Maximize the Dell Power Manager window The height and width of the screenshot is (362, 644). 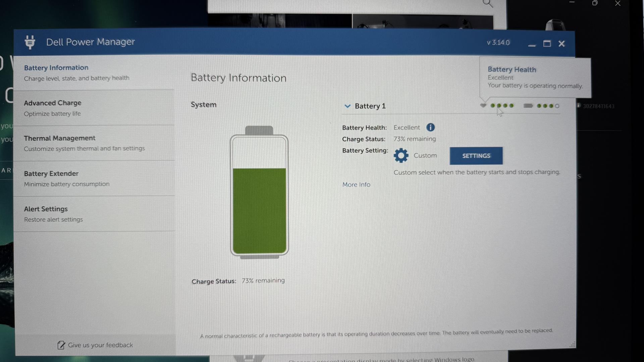point(547,44)
